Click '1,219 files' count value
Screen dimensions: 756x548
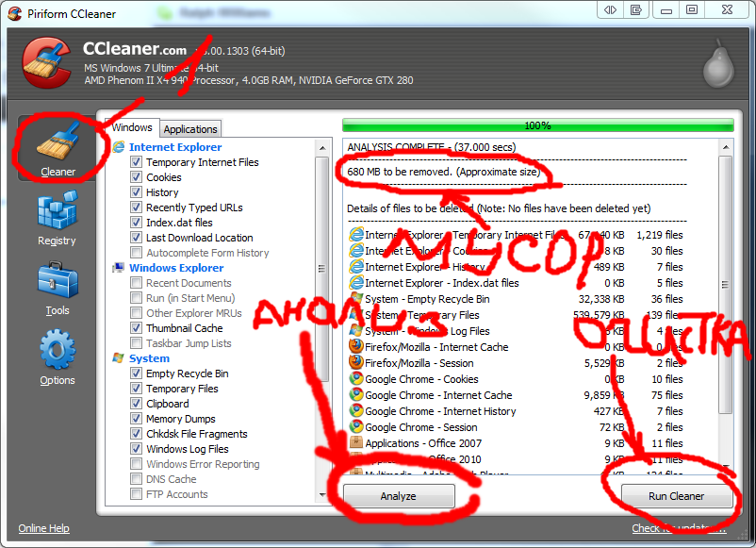pos(660,235)
